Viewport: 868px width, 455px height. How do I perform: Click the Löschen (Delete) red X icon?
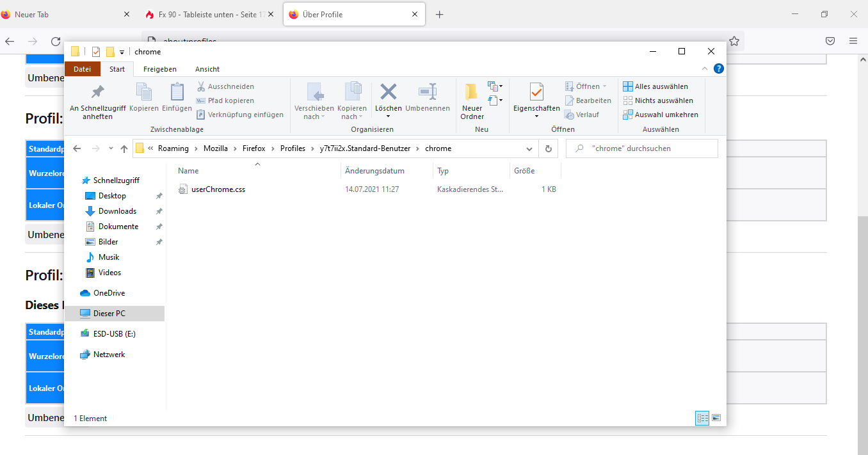click(x=388, y=93)
